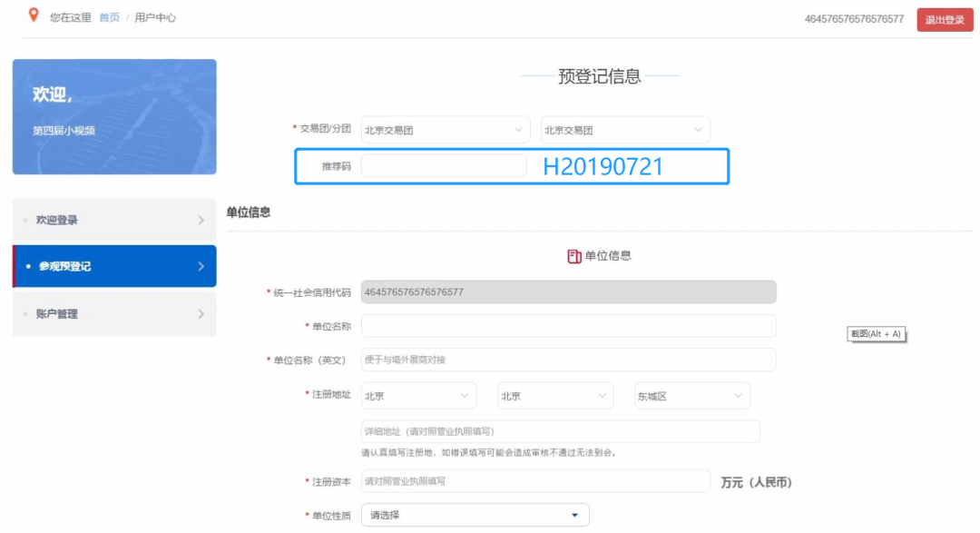Open the 东城区 district dropdown

[x=691, y=396]
